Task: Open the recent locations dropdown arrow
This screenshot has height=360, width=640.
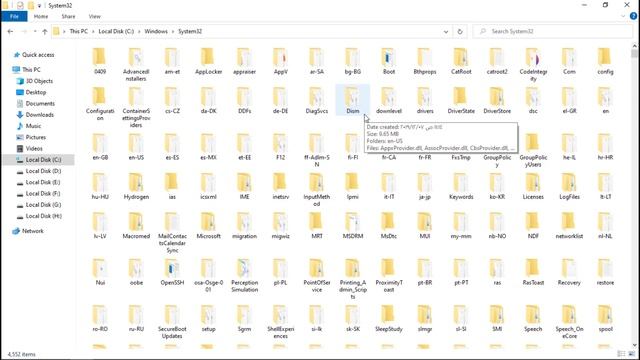Action: (35, 31)
